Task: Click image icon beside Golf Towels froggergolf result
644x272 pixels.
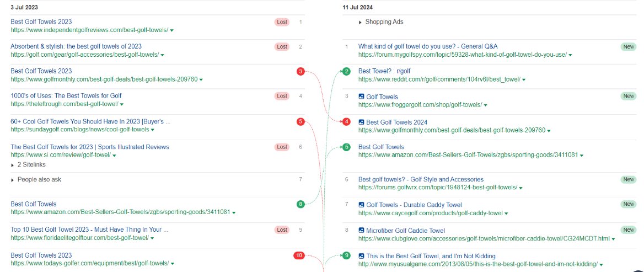Action: (362, 97)
